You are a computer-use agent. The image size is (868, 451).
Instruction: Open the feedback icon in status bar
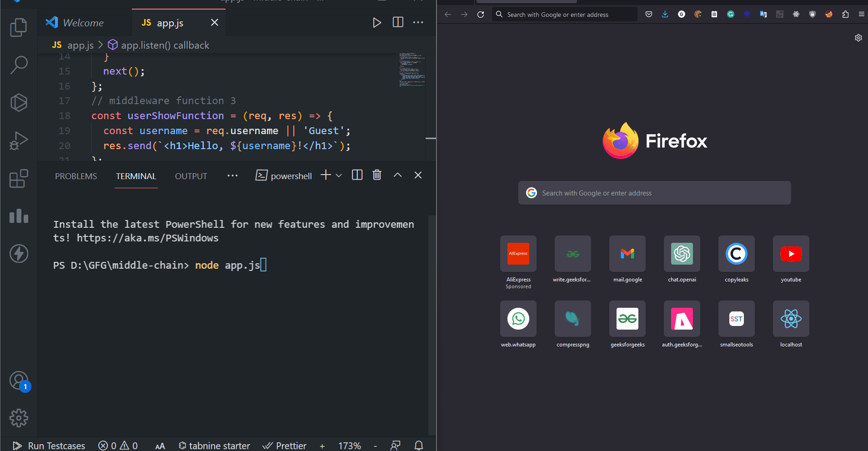(x=396, y=446)
